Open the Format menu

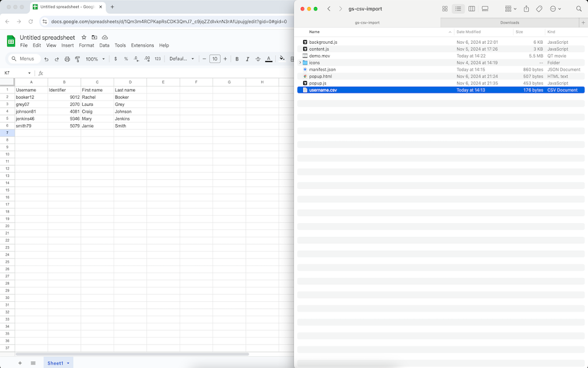pos(86,45)
